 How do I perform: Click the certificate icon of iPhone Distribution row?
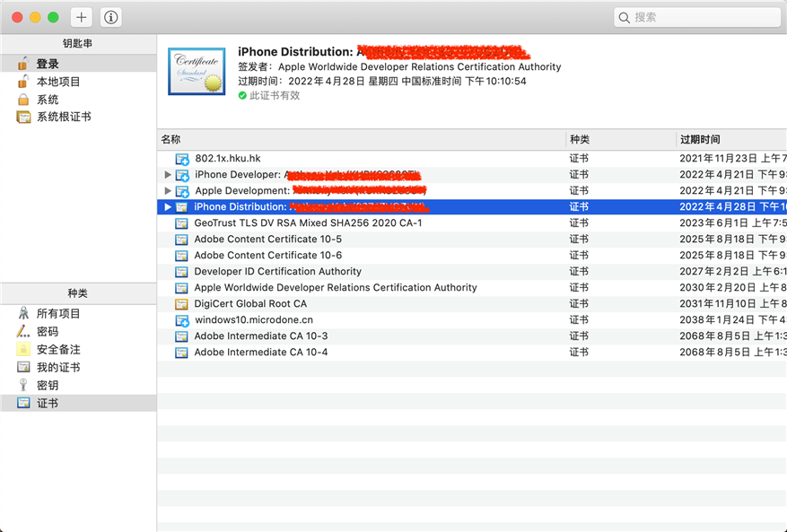[x=181, y=206]
